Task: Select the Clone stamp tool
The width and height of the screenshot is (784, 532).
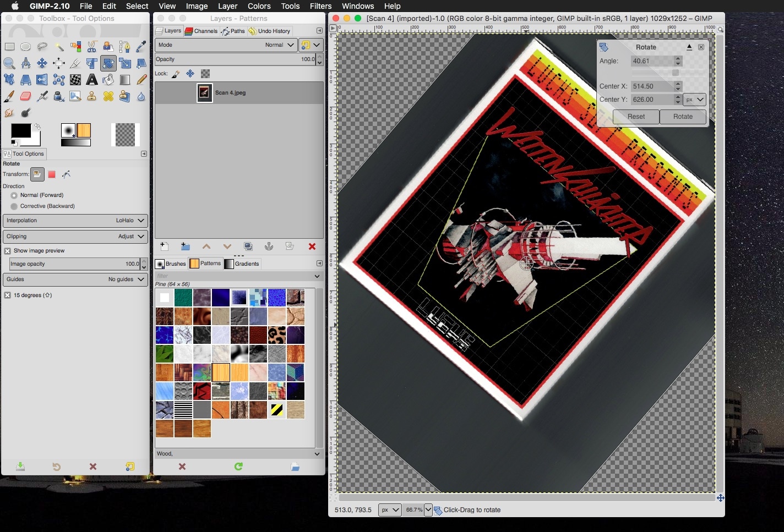Action: point(92,96)
